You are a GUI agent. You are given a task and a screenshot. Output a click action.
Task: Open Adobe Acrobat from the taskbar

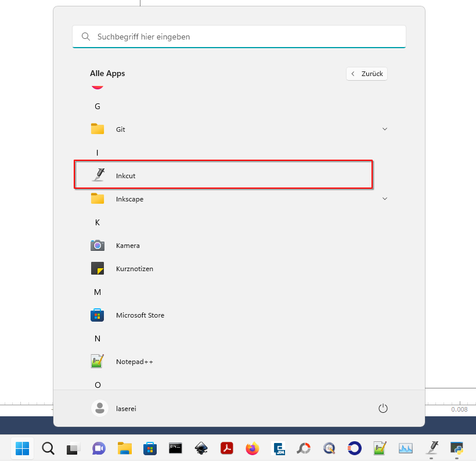[x=227, y=448]
